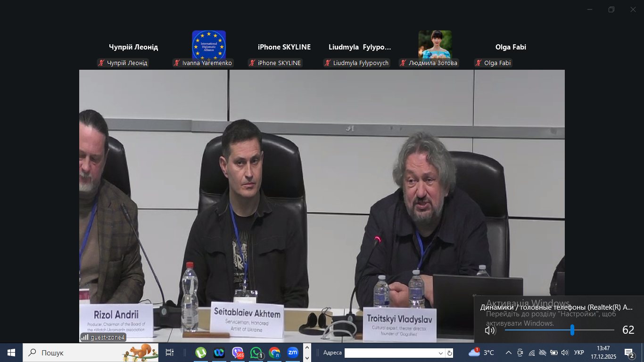The width and height of the screenshot is (644, 362).
Task: Open the weather widget showing 3°C
Action: [481, 353]
